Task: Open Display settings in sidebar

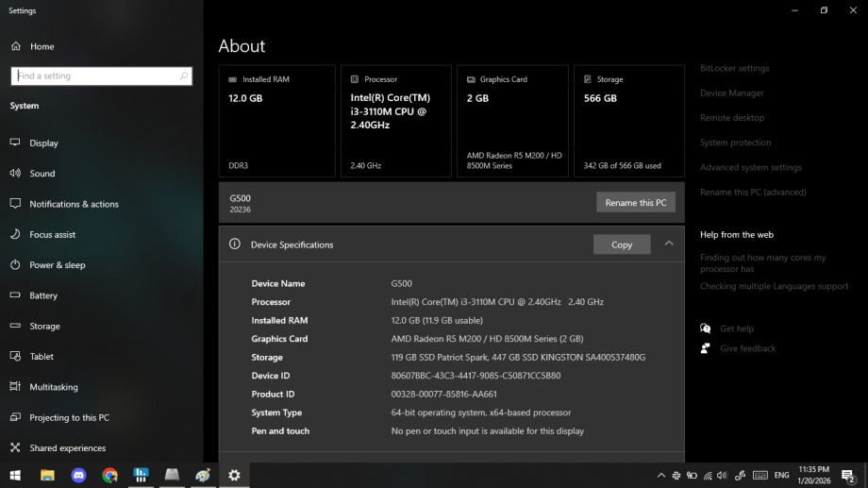Action: tap(43, 143)
